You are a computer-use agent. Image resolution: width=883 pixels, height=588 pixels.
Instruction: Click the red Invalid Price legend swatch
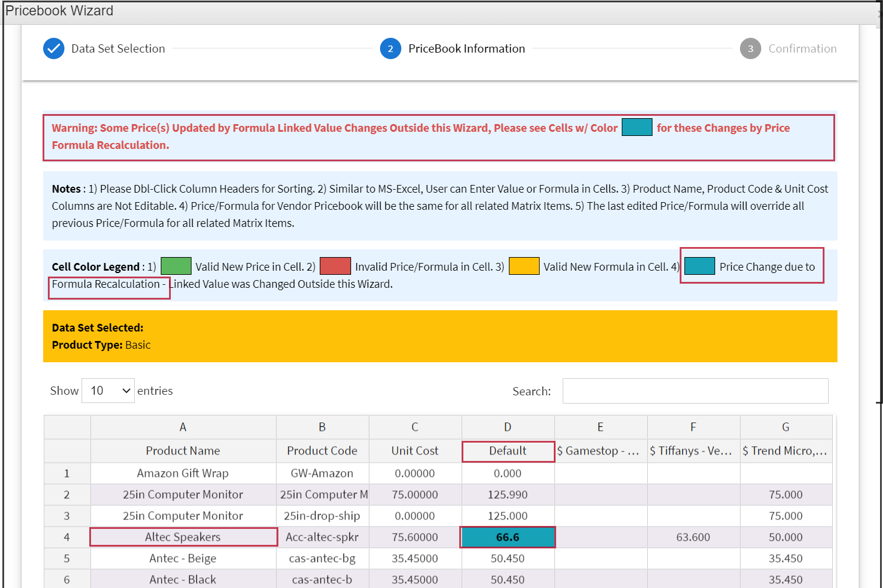click(335, 266)
